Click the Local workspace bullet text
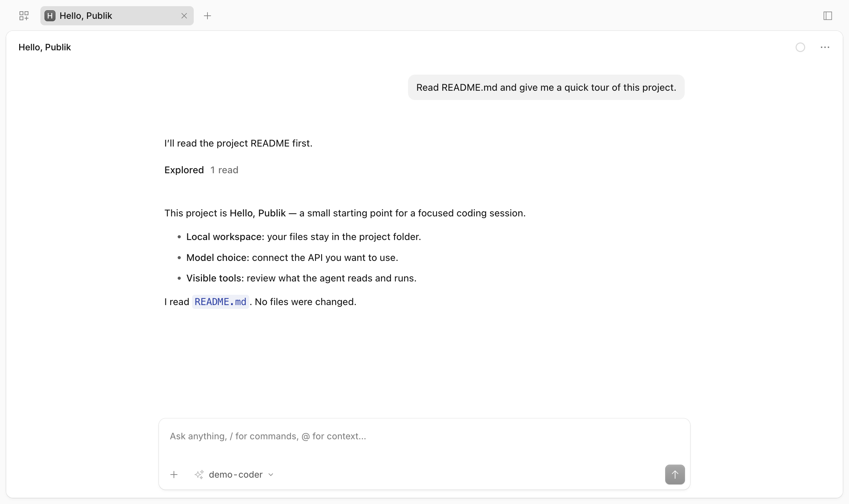The height and width of the screenshot is (504, 849). (304, 237)
